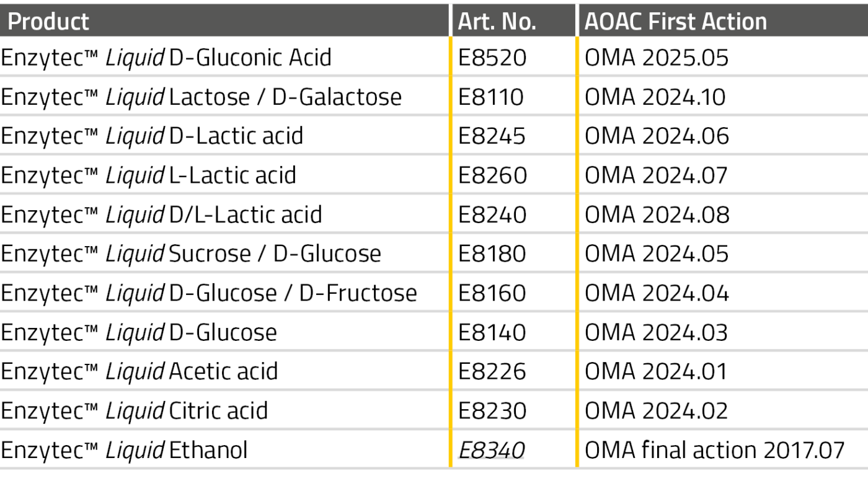868x481 pixels.
Task: Select article number E8110
Action: [x=490, y=97]
